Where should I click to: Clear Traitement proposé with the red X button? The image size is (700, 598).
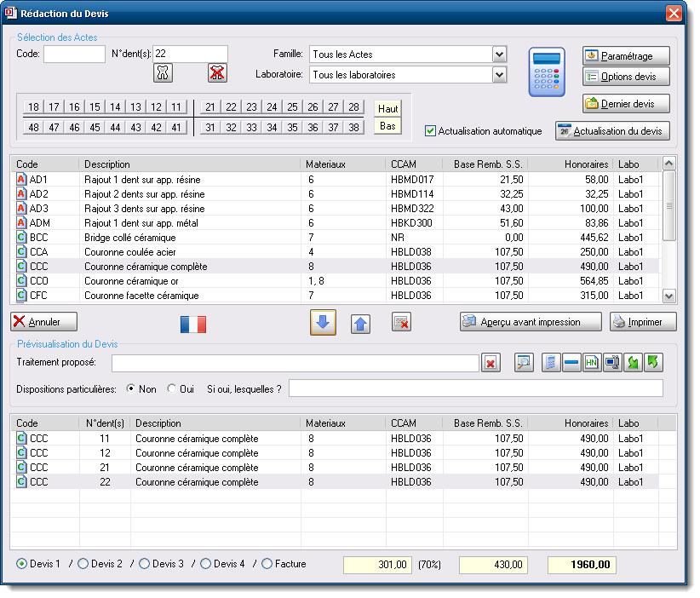pos(491,363)
